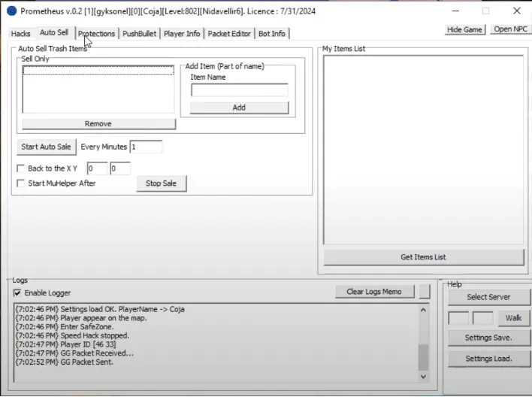Open the Protections tab
The height and width of the screenshot is (397, 532).
96,34
